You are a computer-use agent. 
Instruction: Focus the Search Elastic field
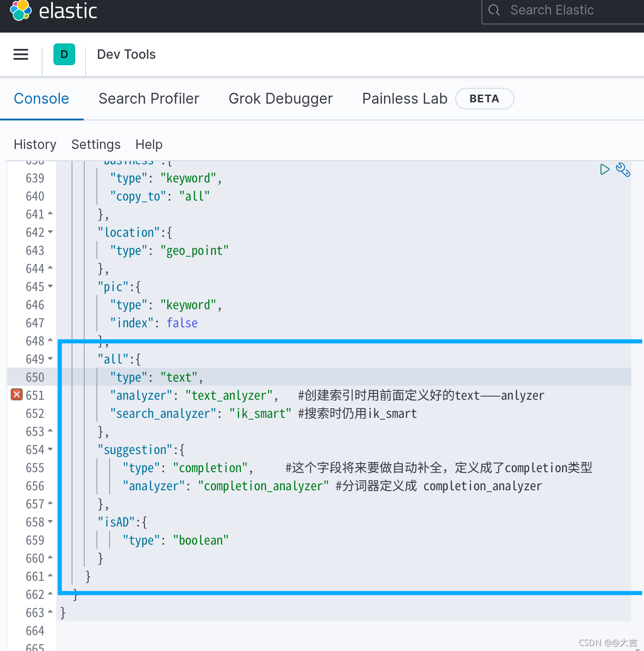[564, 11]
